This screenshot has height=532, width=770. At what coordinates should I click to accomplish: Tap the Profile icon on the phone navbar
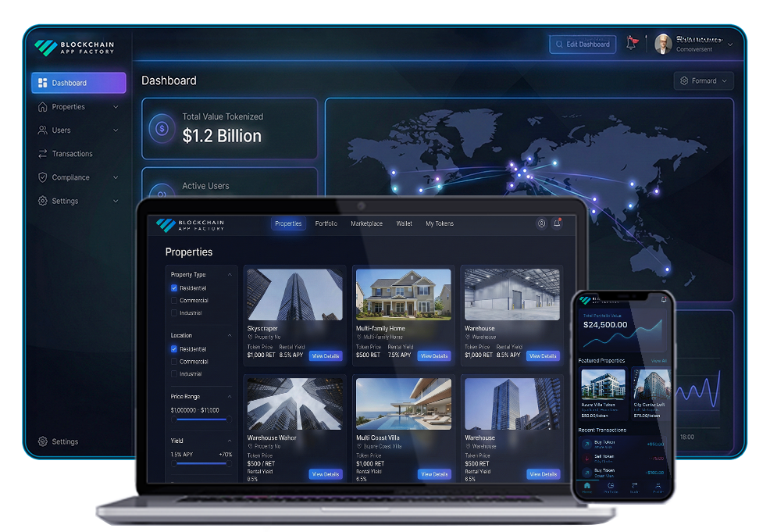pos(658,485)
